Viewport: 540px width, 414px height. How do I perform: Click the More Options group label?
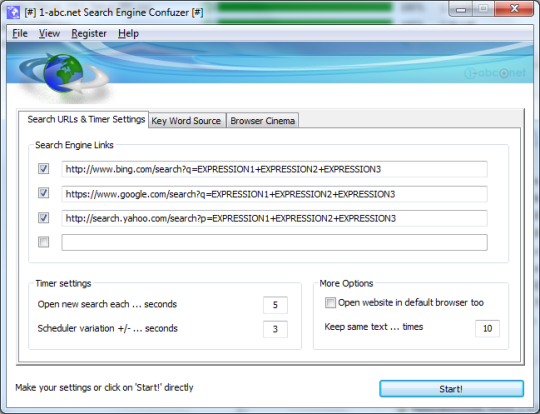[x=346, y=283]
